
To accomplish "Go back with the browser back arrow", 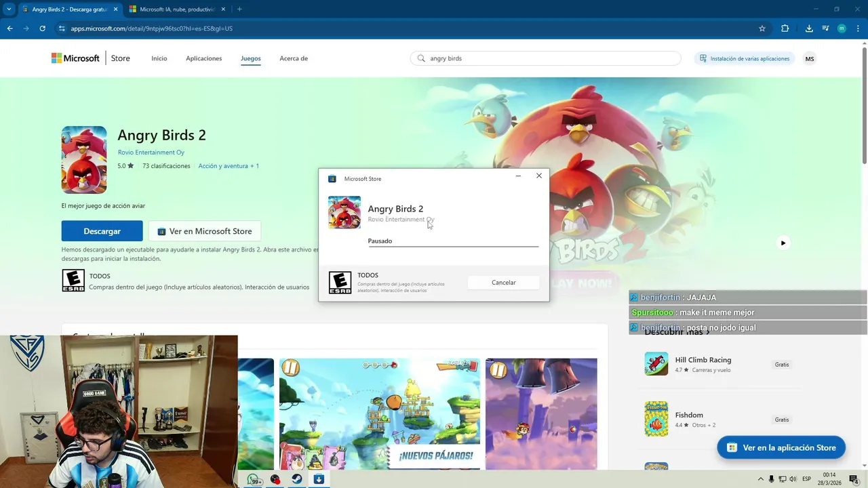I will [x=9, y=28].
